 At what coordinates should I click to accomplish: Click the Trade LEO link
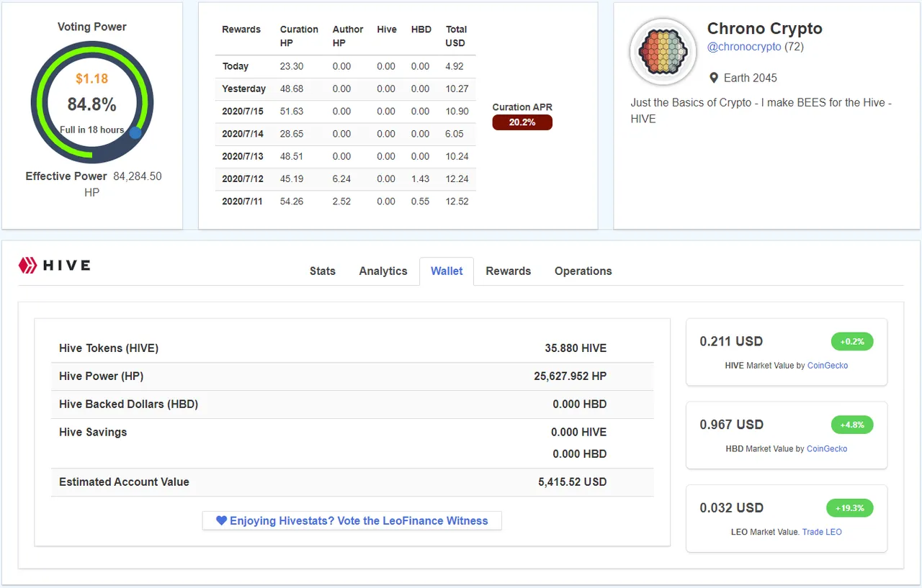point(822,532)
